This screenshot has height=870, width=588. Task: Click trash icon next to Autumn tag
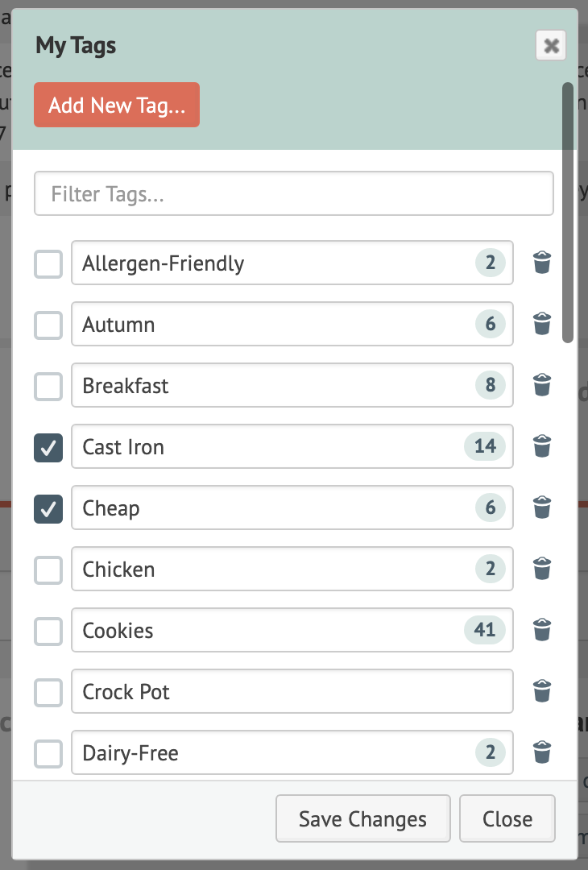coord(542,324)
